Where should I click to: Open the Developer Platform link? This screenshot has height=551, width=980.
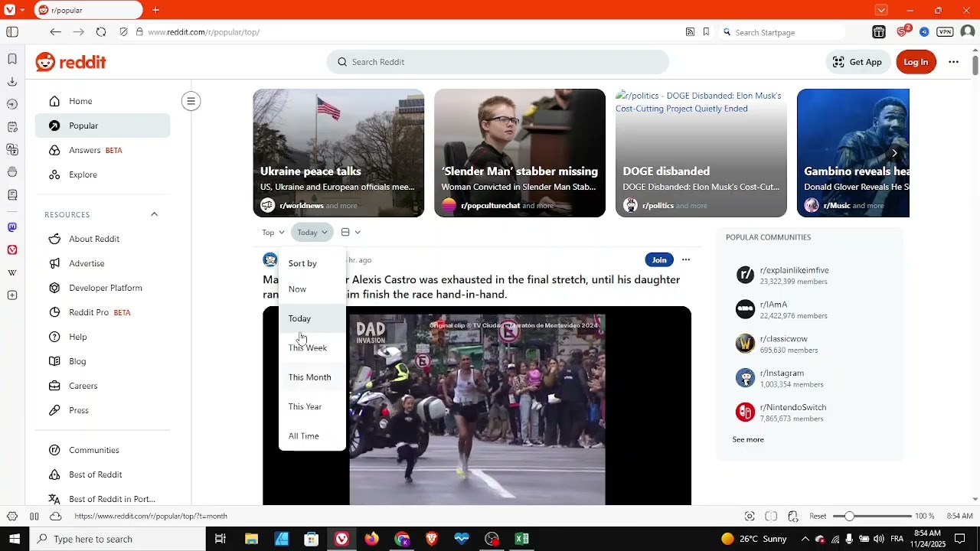click(103, 288)
